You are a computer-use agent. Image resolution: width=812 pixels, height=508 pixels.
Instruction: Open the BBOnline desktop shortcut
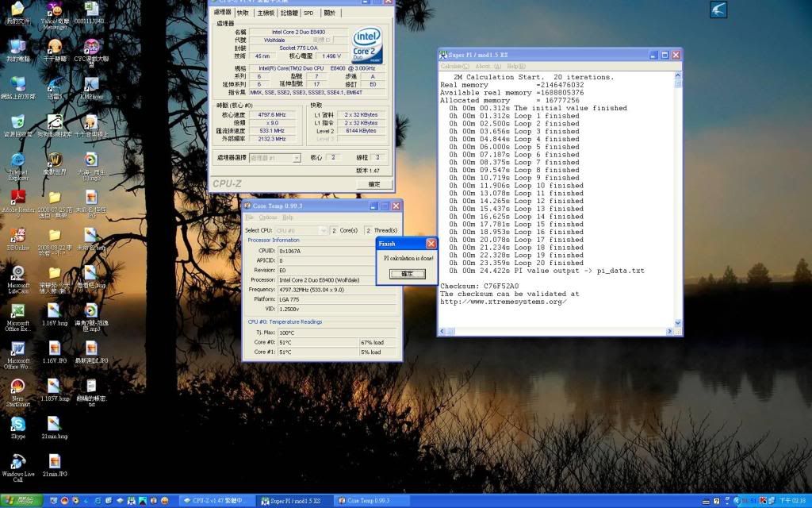click(18, 237)
